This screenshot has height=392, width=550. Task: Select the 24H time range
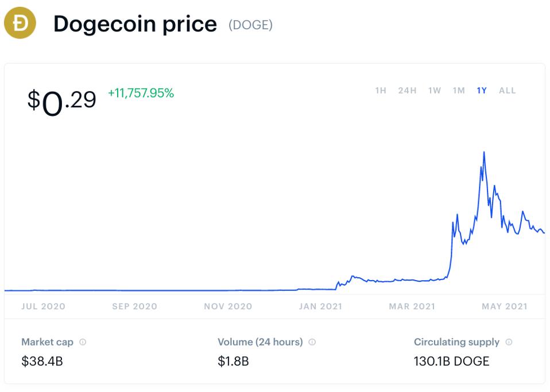tap(407, 91)
